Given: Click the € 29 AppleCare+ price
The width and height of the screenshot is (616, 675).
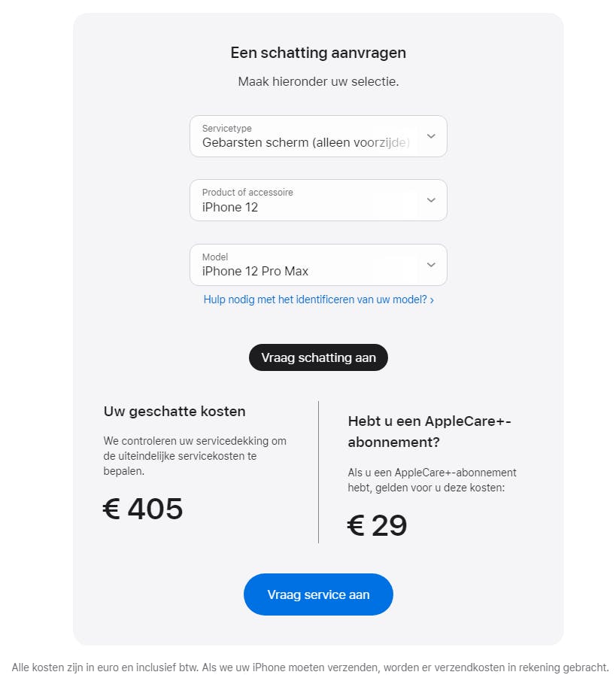Looking at the screenshot, I should coord(378,526).
